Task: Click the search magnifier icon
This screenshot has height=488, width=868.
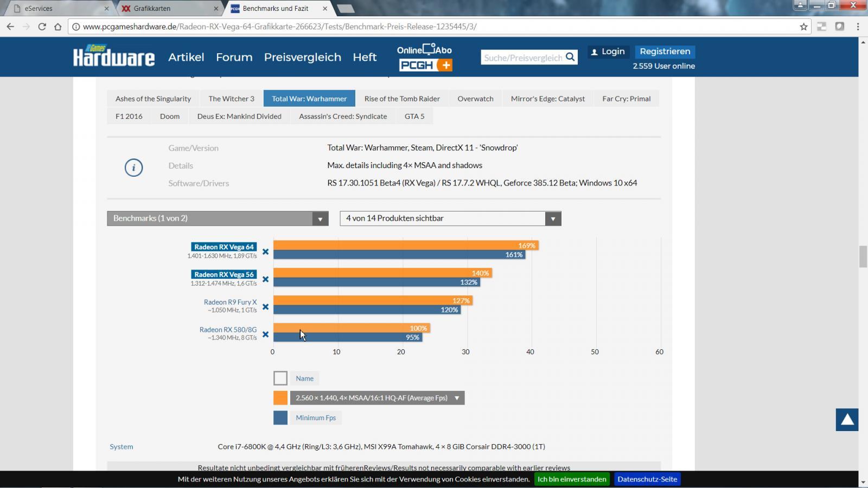Action: coord(570,57)
